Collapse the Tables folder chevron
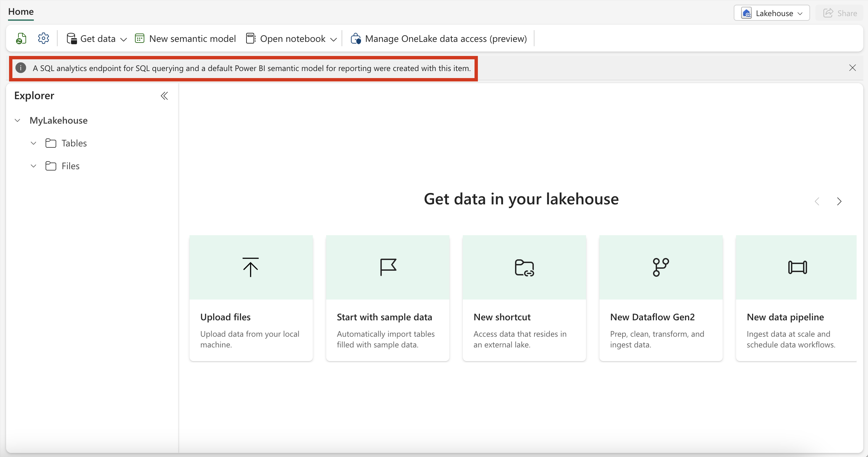The height and width of the screenshot is (457, 868). (x=33, y=143)
